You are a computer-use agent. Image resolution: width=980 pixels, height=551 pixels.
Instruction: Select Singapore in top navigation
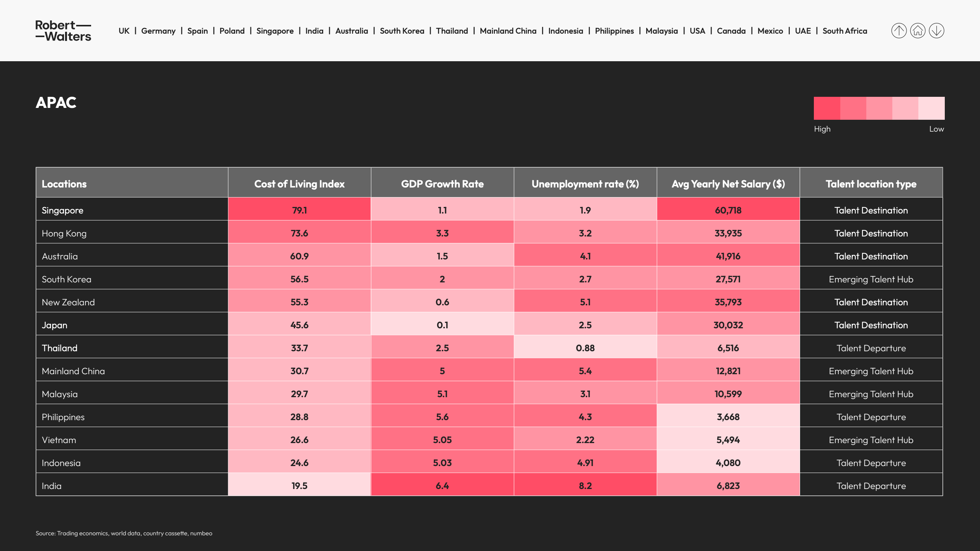274,31
